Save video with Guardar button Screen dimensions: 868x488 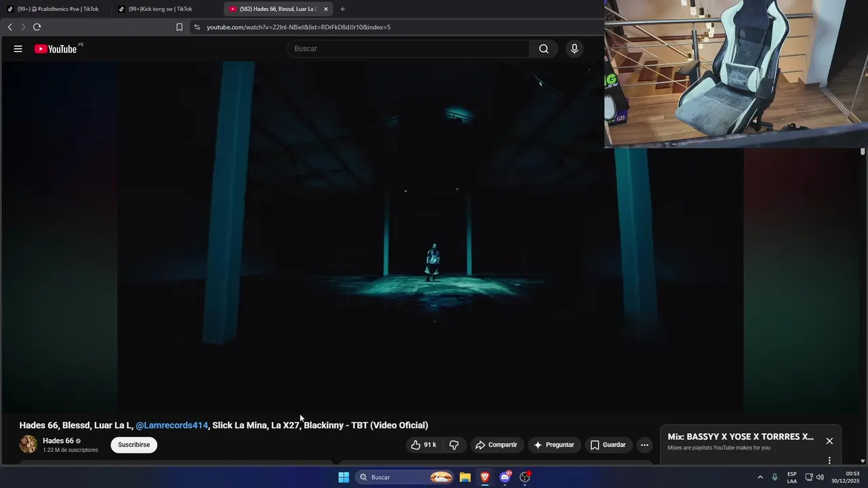tap(608, 445)
